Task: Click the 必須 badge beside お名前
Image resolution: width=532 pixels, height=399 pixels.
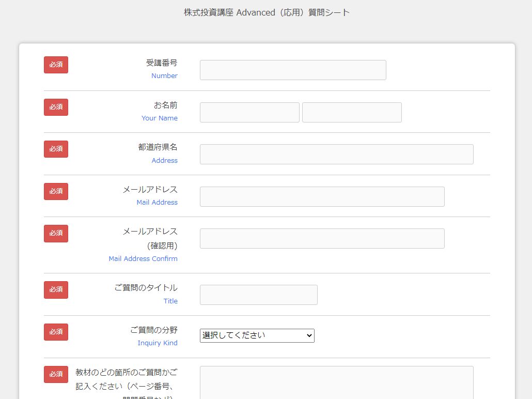Action: click(x=56, y=108)
